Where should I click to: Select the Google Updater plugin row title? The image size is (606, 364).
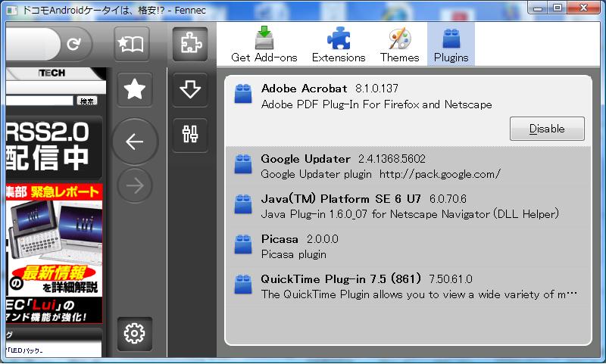306,159
